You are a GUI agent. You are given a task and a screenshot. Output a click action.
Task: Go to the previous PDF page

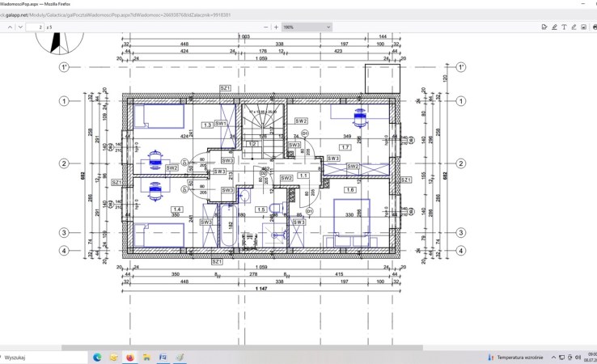[9, 27]
